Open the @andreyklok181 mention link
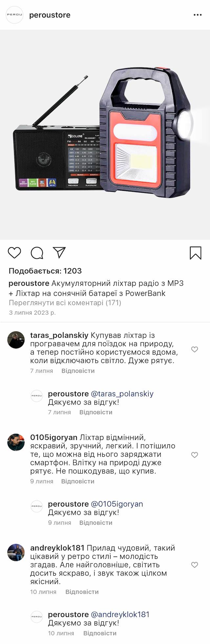This screenshot has height=644, width=210. 120,614
